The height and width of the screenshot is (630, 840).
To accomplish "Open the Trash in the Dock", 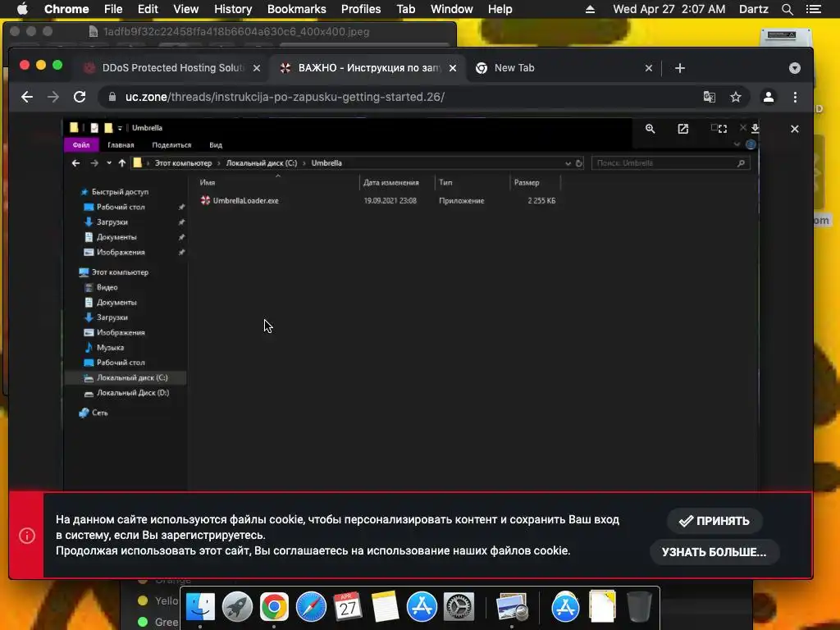I will pyautogui.click(x=639, y=607).
